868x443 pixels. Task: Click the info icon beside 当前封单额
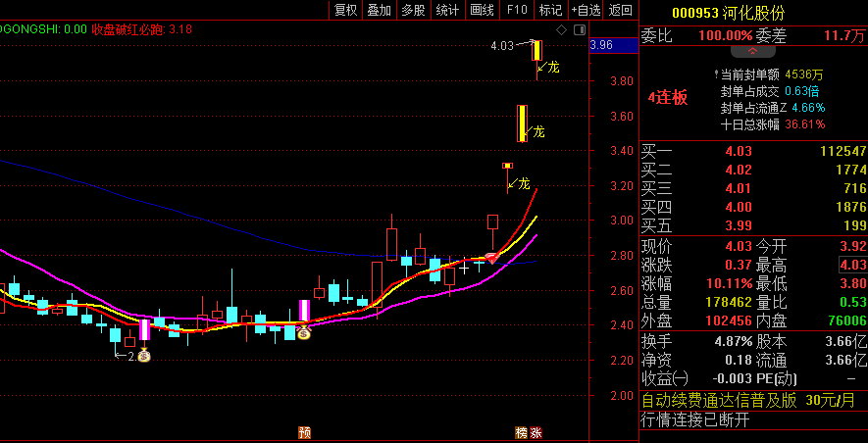pyautogui.click(x=716, y=74)
